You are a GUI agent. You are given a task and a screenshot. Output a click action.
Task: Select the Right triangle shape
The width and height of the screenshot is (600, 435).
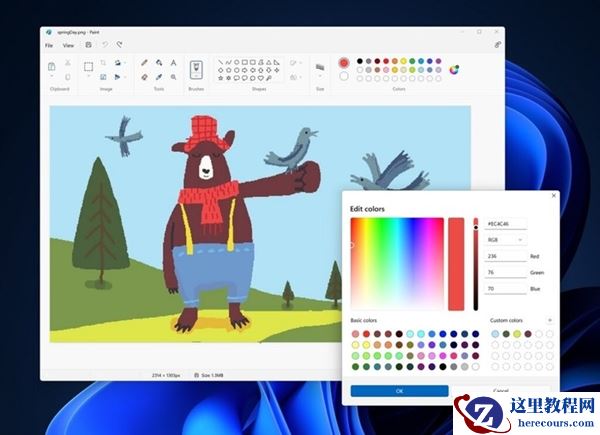pos(277,62)
